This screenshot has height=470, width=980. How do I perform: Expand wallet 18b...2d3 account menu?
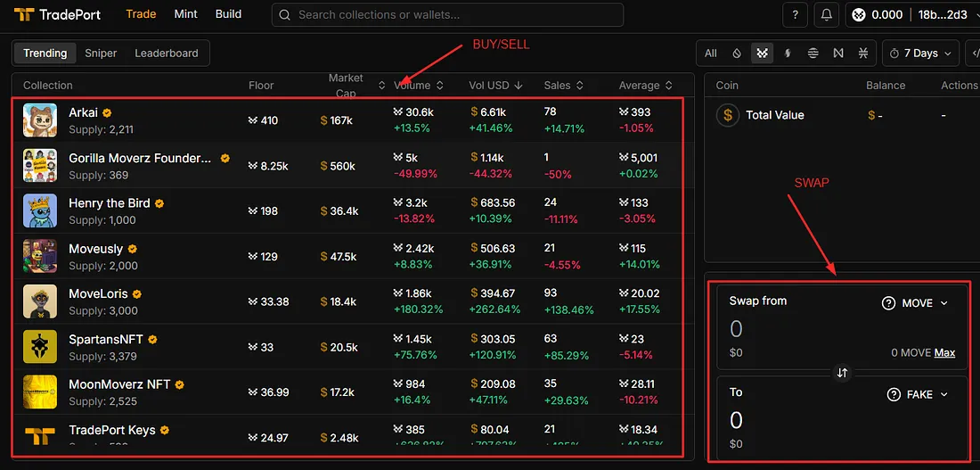[x=943, y=15]
